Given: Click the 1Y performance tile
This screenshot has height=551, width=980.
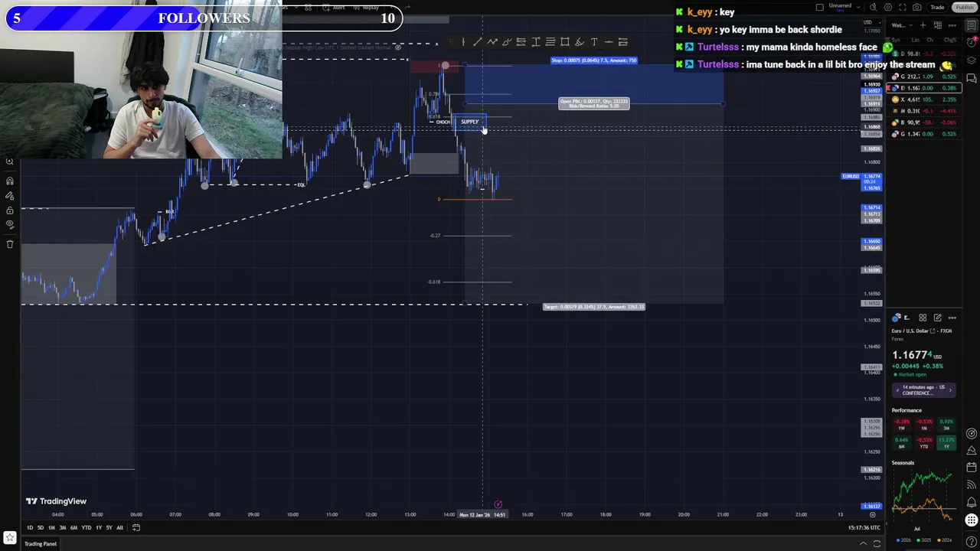Looking at the screenshot, I should coord(946,442).
